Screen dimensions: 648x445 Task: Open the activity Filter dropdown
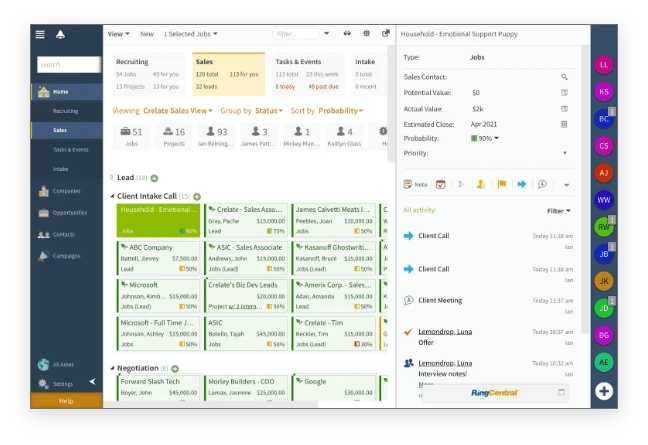(x=559, y=211)
